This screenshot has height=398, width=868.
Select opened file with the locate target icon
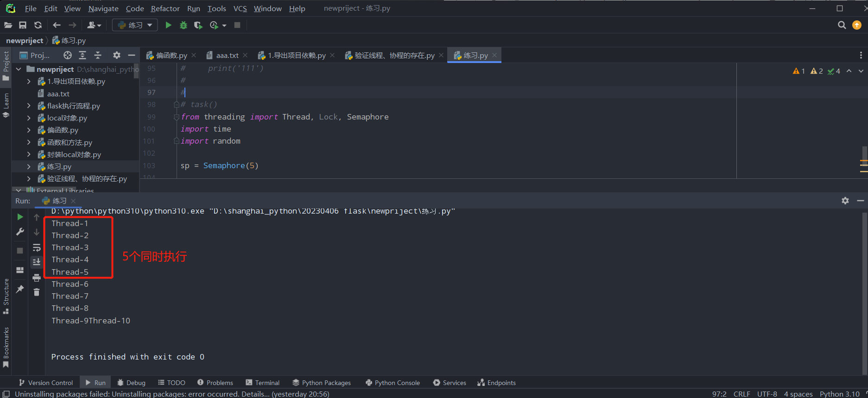[68, 55]
